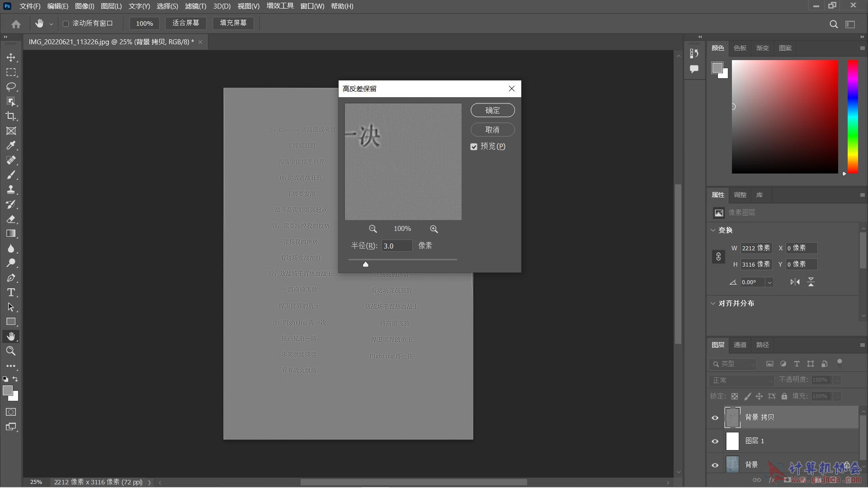Click the flip horizontal icon in Properties
This screenshot has width=868, height=488.
point(795,282)
